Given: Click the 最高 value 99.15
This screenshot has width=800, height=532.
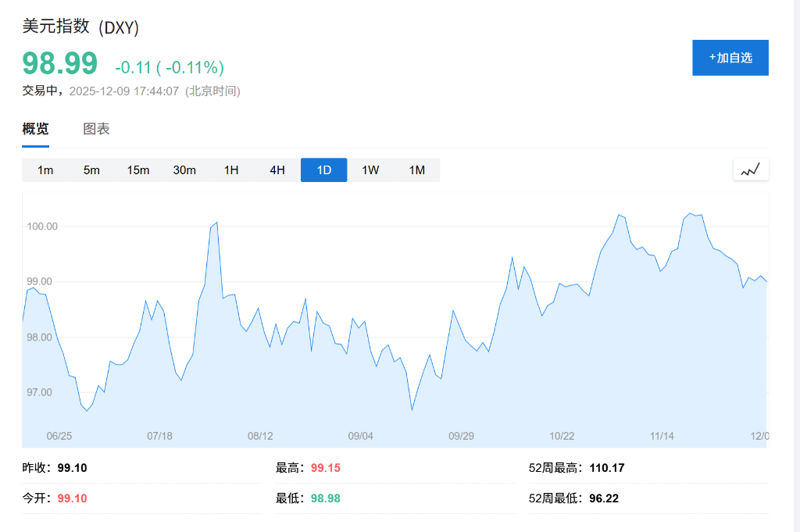Looking at the screenshot, I should (x=325, y=467).
